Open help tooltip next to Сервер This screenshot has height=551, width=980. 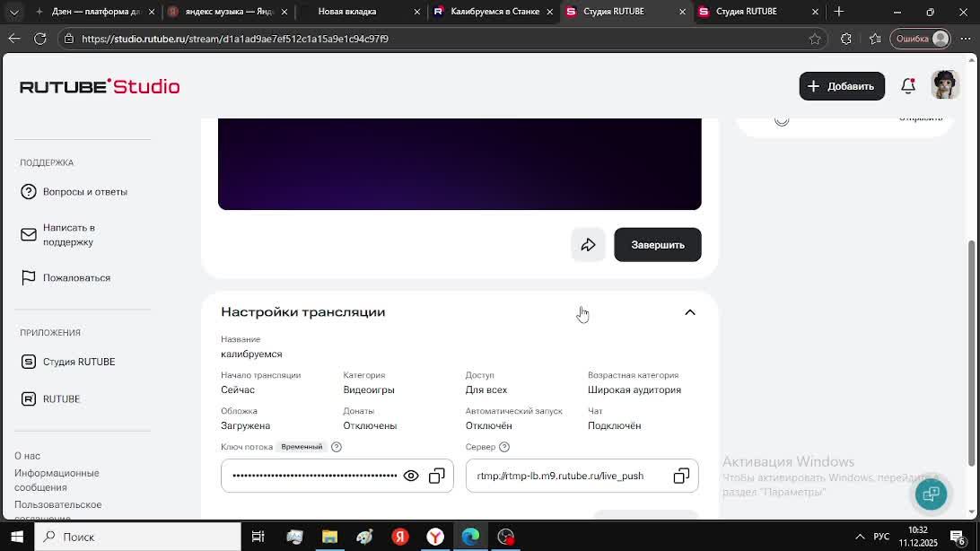click(504, 447)
